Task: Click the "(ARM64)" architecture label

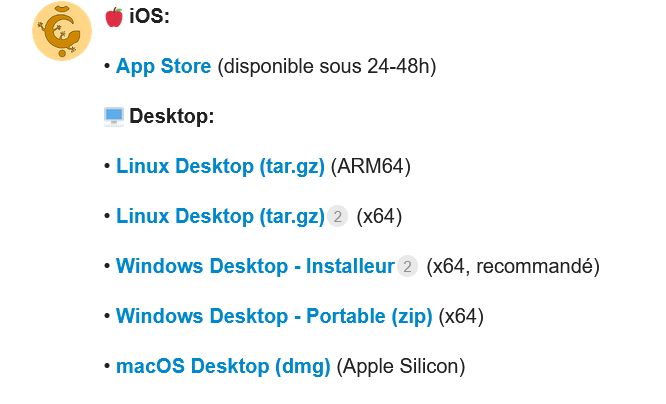Action: point(371,166)
